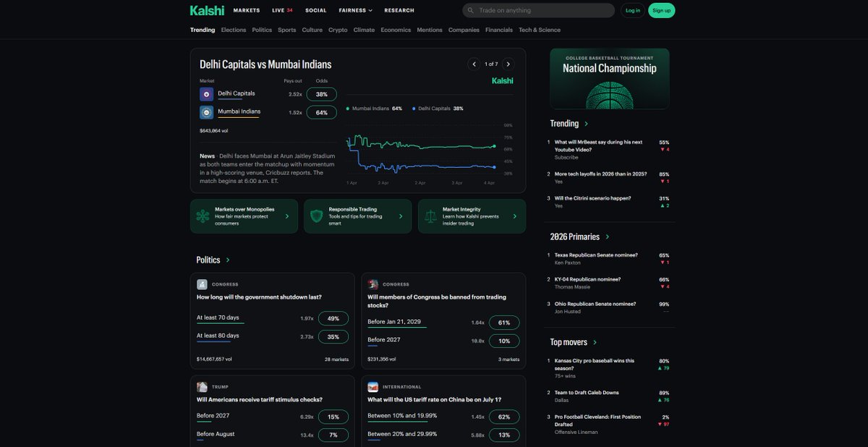The width and height of the screenshot is (868, 447).
Task: Click the Mumbai Indians team icon
Action: point(207,112)
